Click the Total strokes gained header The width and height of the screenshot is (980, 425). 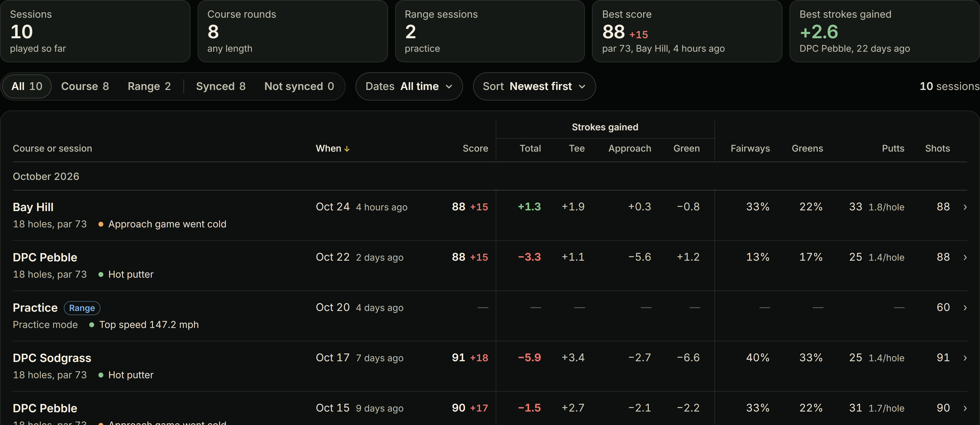[530, 148]
